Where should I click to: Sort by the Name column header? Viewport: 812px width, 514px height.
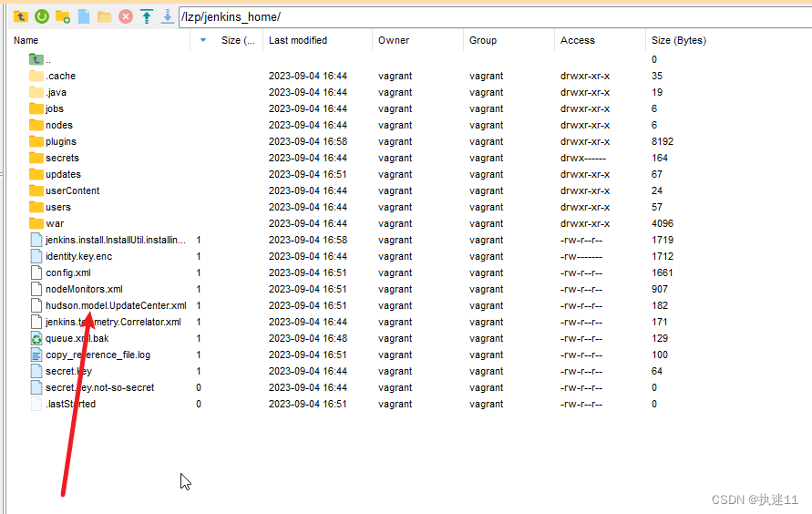pos(26,40)
